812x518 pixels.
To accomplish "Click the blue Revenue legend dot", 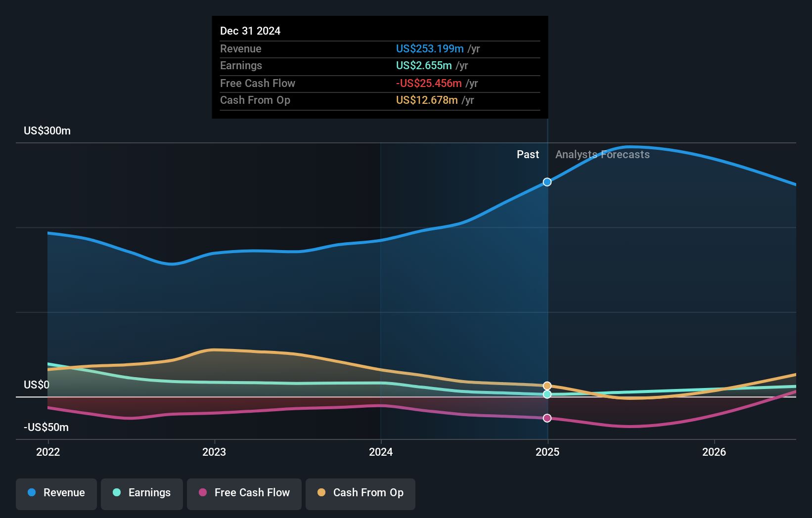I will [x=31, y=493].
